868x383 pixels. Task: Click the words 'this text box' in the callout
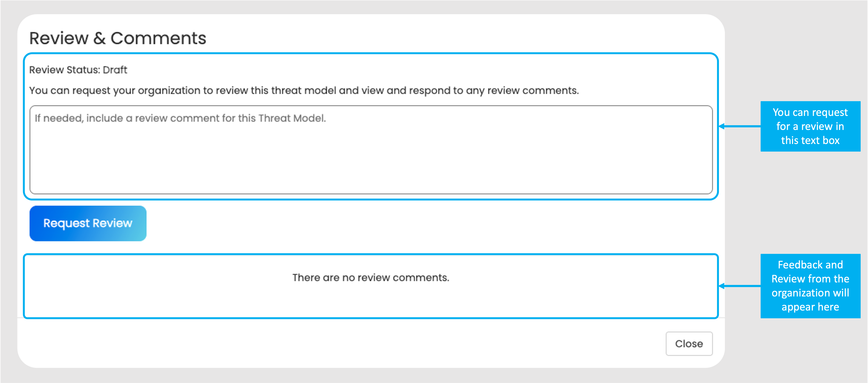click(810, 141)
